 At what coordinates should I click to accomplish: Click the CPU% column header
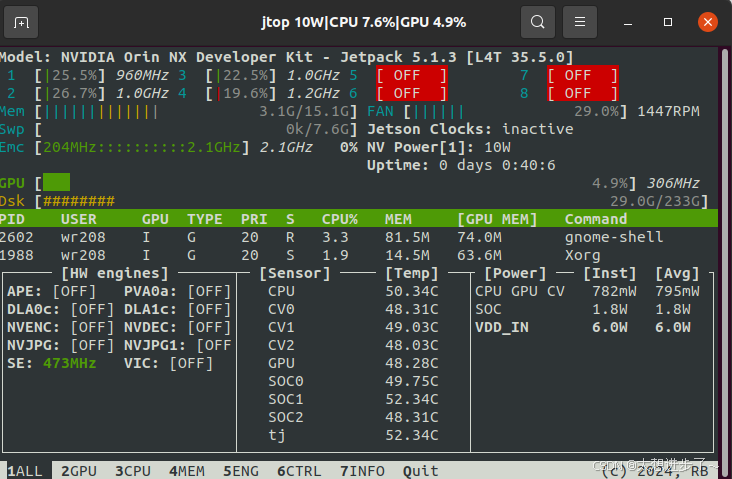coord(340,219)
